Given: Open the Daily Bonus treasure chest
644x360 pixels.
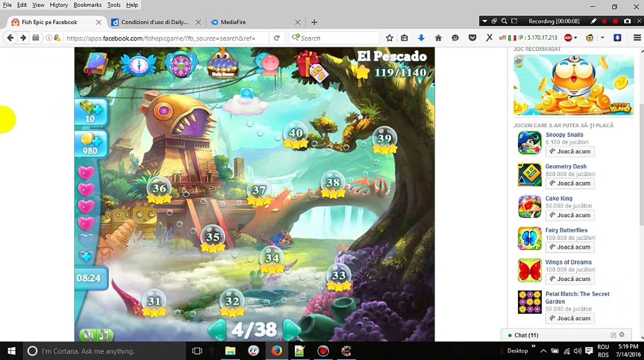Looking at the screenshot, I should 222,62.
